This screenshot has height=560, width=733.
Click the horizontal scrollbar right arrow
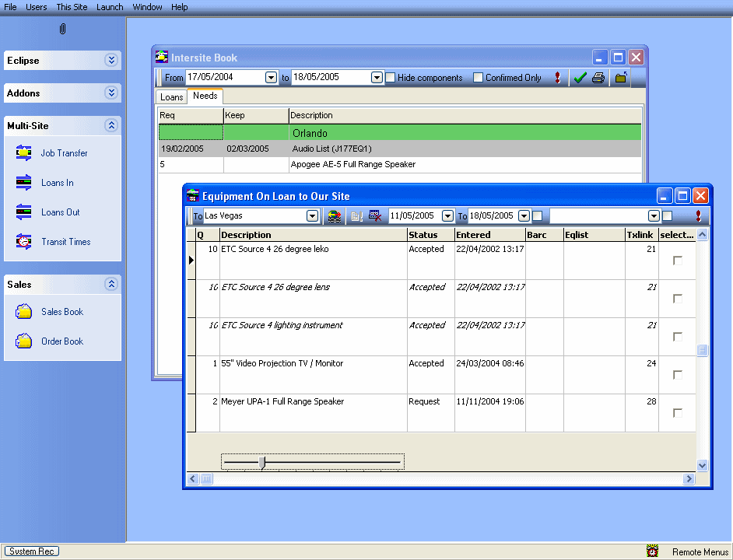pos(689,478)
